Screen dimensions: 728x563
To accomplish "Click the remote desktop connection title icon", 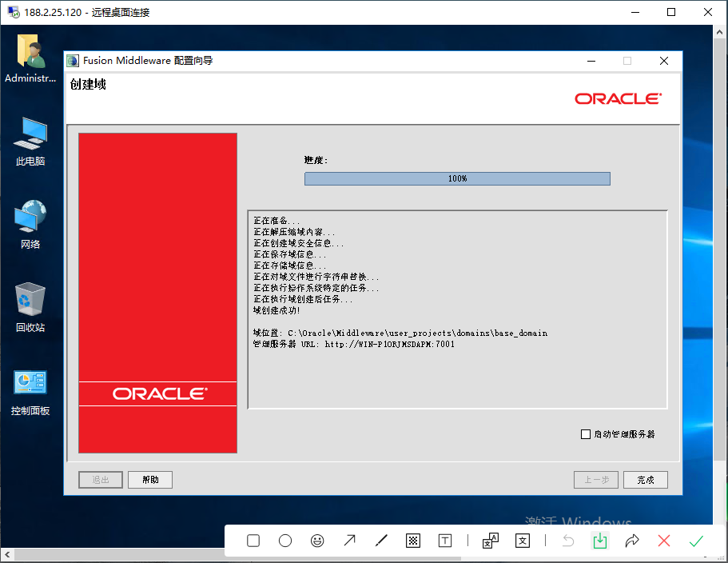I will (14, 12).
